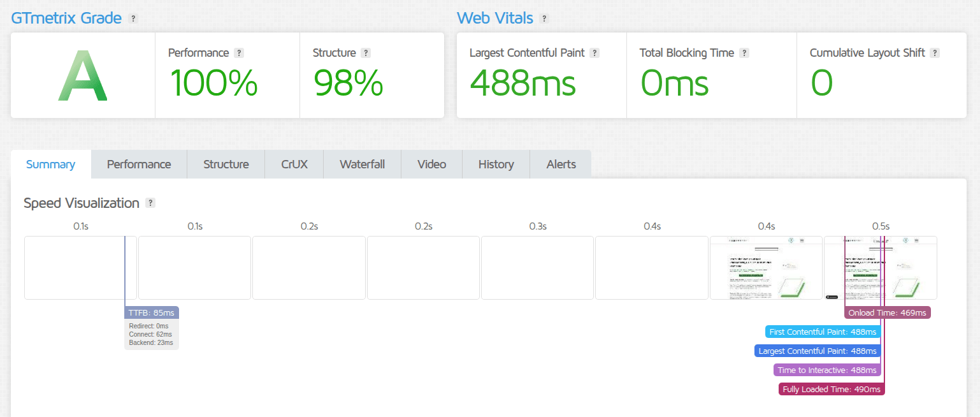This screenshot has width=980, height=417.
Task: Click the Largest Contentful Paint help icon
Action: click(594, 53)
